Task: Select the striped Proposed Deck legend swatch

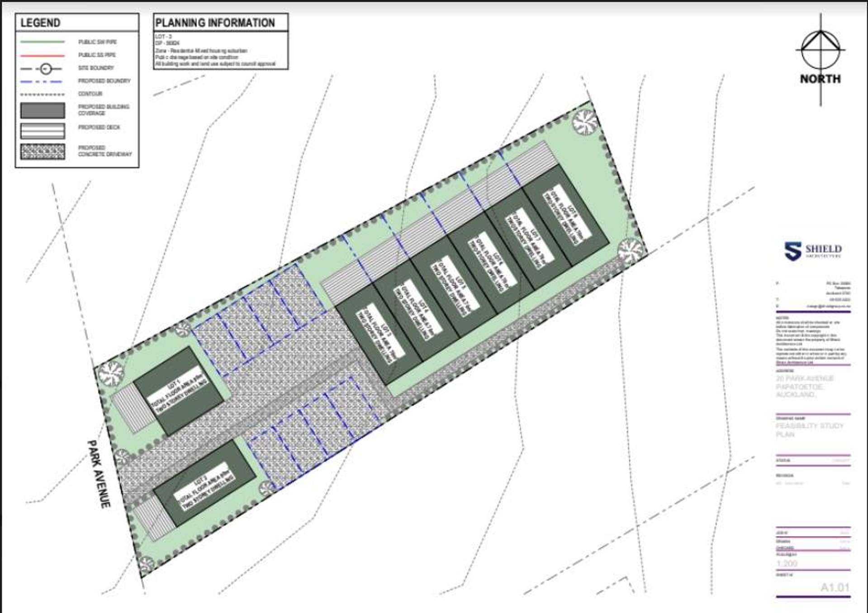Action: 43,131
